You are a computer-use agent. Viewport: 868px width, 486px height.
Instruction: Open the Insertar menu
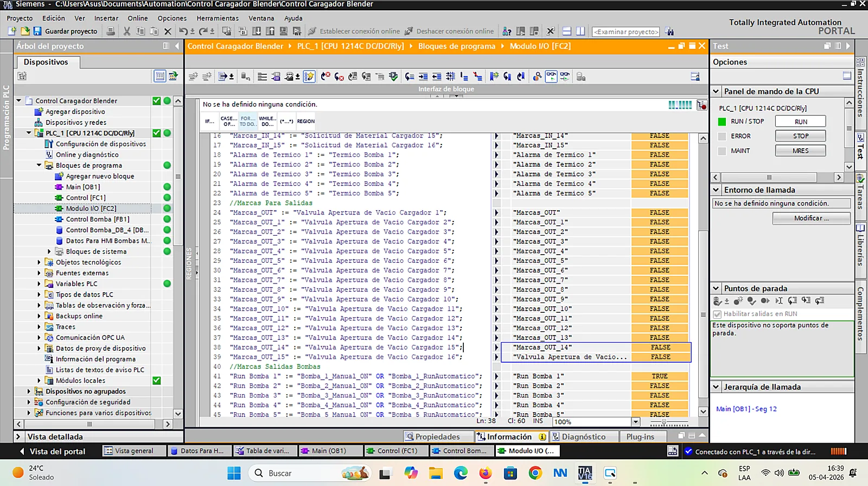pos(106,18)
